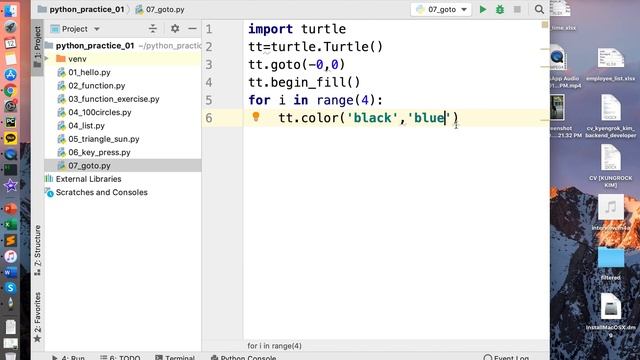Open the Event Log
The image size is (640, 360).
[x=506, y=357]
